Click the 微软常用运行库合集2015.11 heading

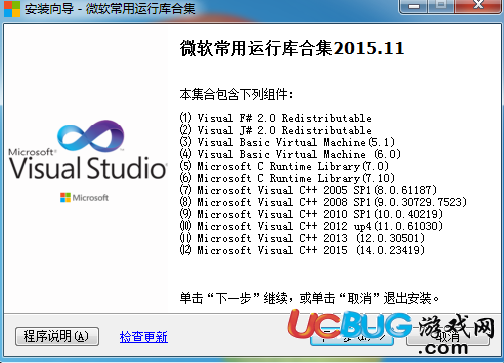(292, 48)
